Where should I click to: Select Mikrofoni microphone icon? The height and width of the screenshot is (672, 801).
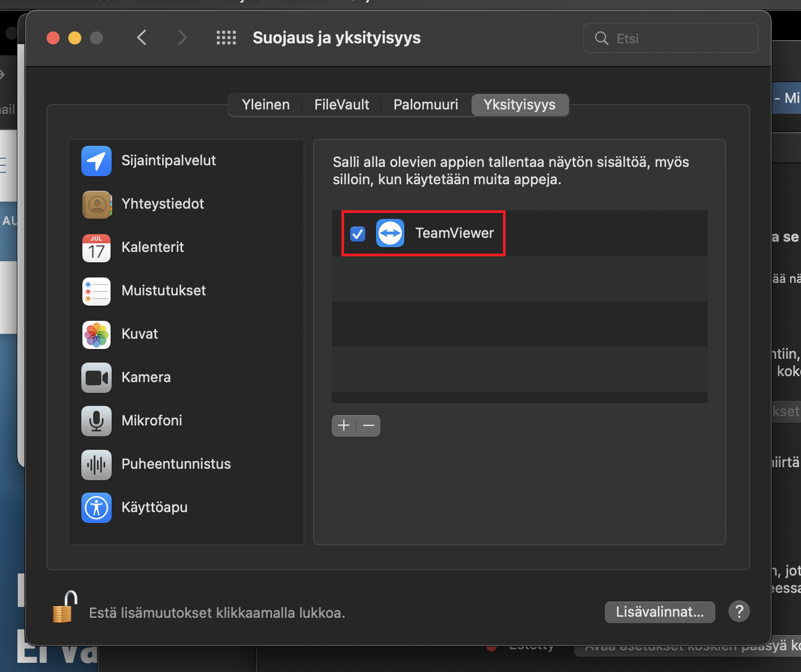[x=96, y=421]
